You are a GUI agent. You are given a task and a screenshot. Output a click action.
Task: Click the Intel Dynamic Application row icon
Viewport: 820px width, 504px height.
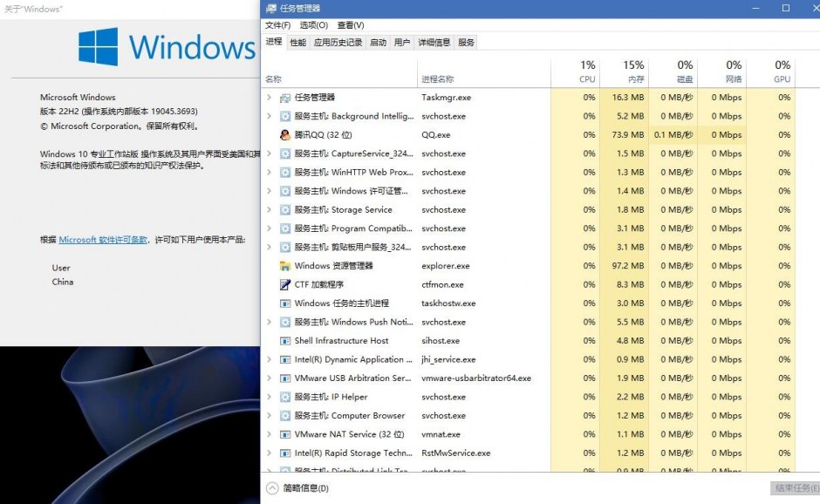285,360
